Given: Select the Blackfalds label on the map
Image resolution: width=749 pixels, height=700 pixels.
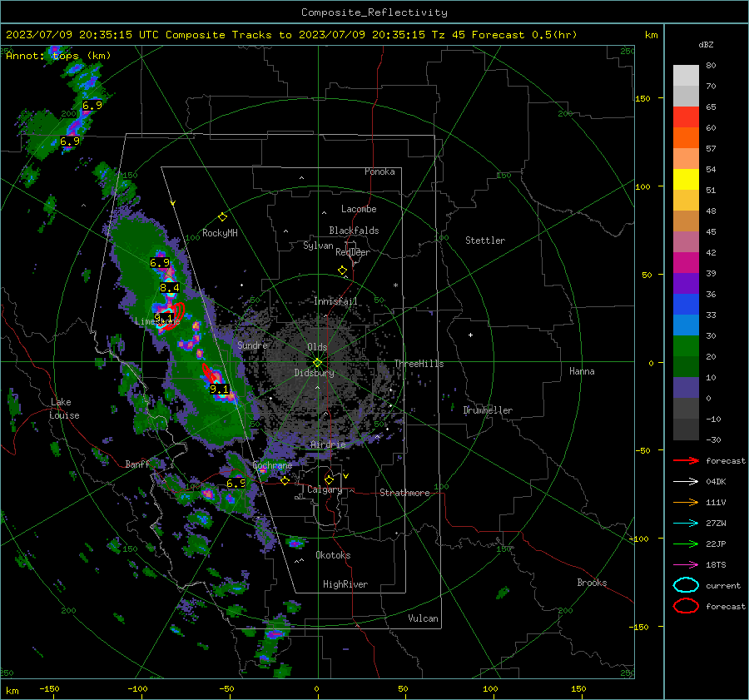Looking at the screenshot, I should [354, 231].
